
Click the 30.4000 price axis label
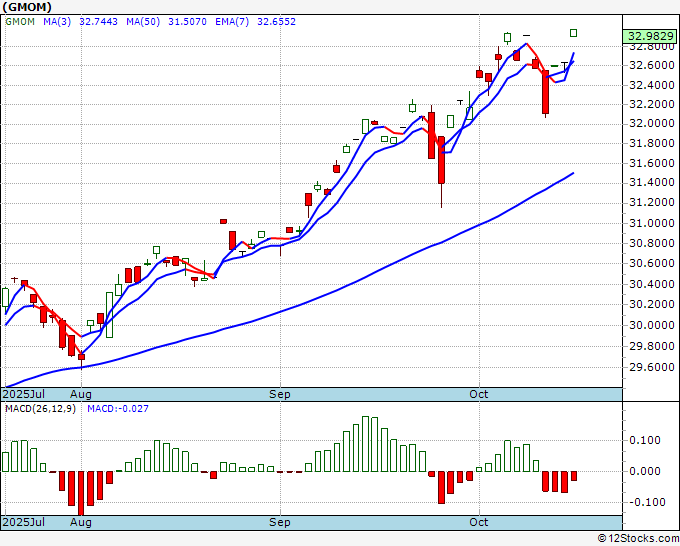pos(652,284)
